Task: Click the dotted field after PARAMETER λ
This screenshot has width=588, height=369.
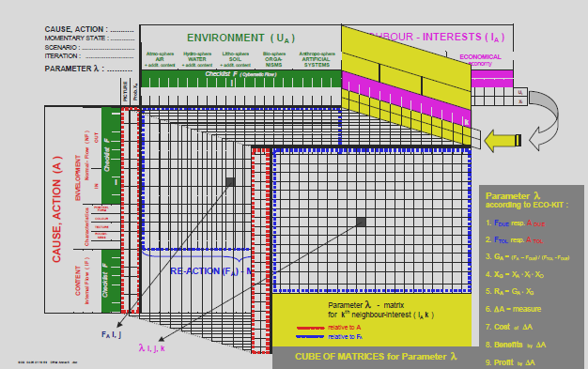Action: pos(119,69)
